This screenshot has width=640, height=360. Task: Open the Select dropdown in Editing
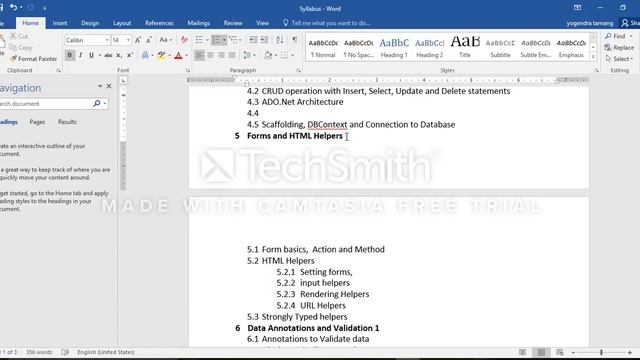[x=620, y=59]
